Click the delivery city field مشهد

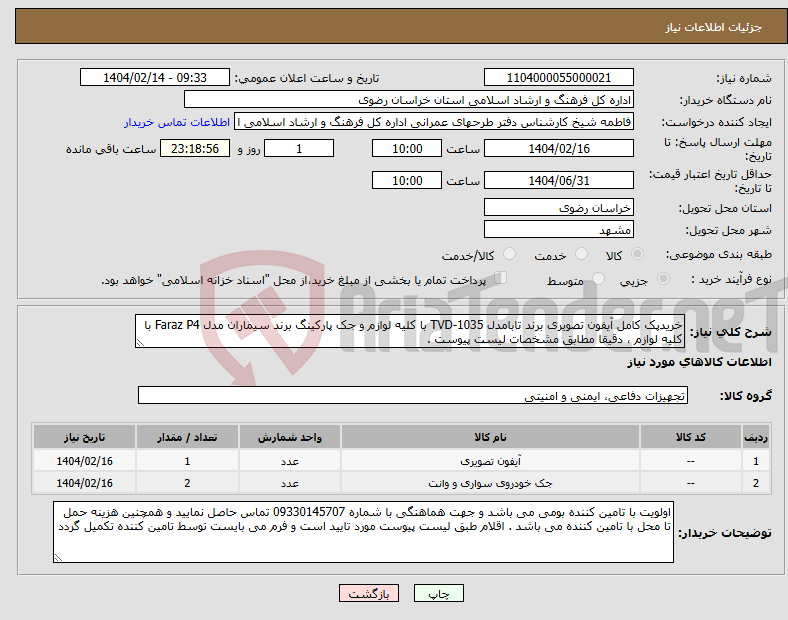(x=558, y=230)
